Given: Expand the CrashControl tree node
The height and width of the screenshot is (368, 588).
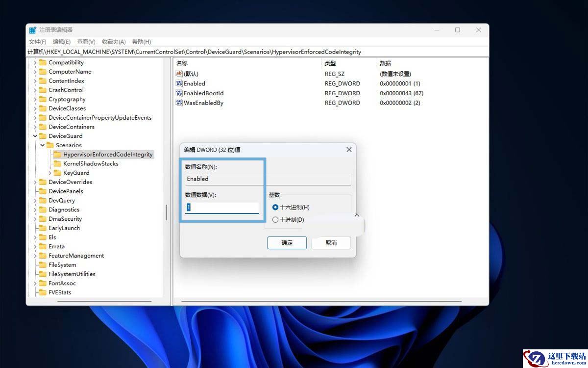Looking at the screenshot, I should coord(35,90).
